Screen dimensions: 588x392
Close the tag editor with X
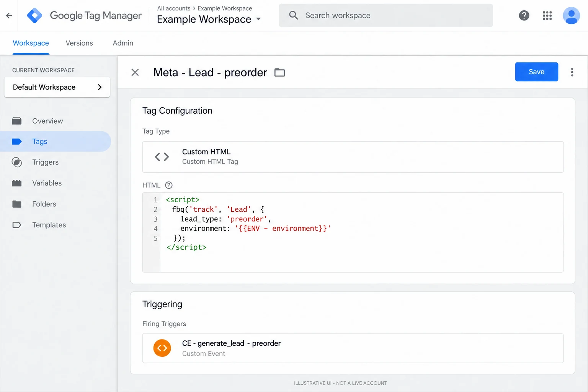135,72
